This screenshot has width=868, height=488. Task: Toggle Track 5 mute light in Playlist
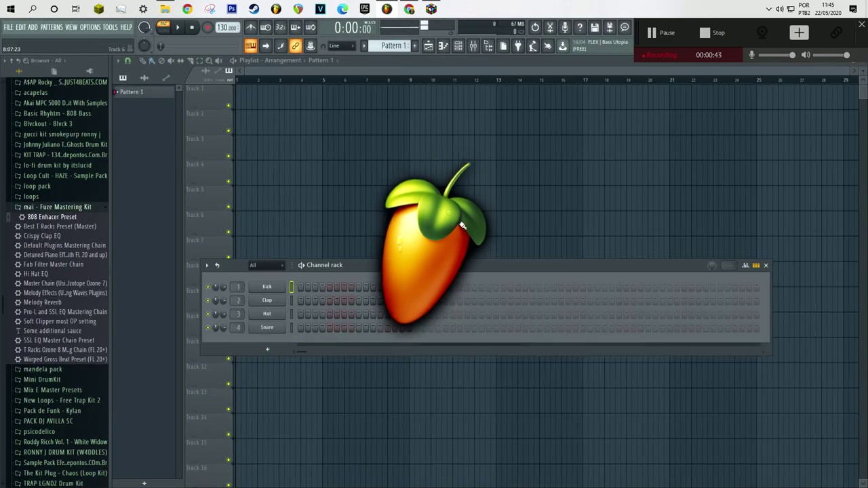[x=229, y=206]
